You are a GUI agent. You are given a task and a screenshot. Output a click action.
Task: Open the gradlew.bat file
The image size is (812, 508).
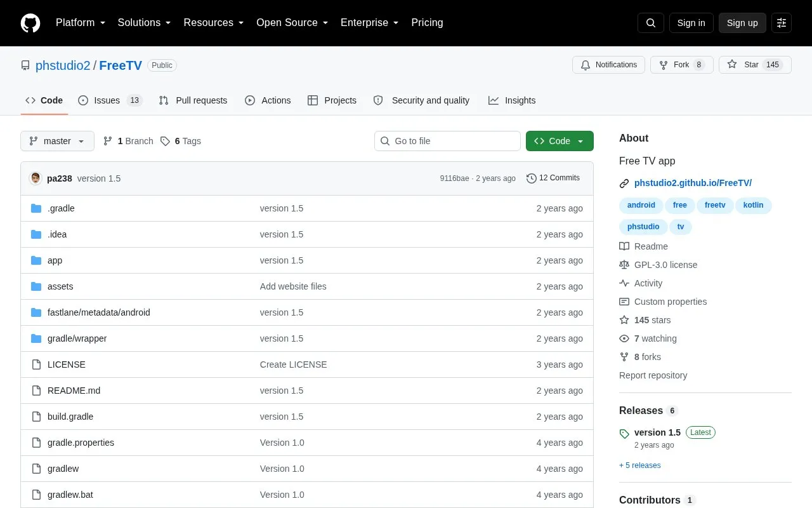click(70, 495)
